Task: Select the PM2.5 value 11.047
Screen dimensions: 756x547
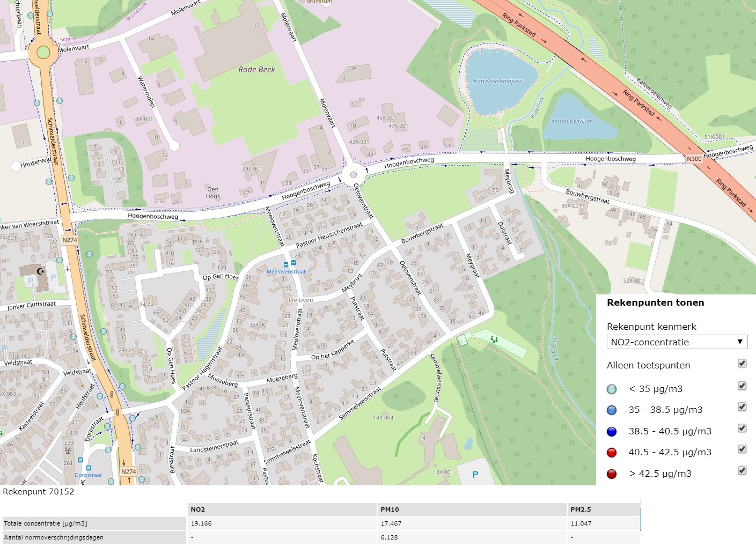Action: (x=581, y=523)
